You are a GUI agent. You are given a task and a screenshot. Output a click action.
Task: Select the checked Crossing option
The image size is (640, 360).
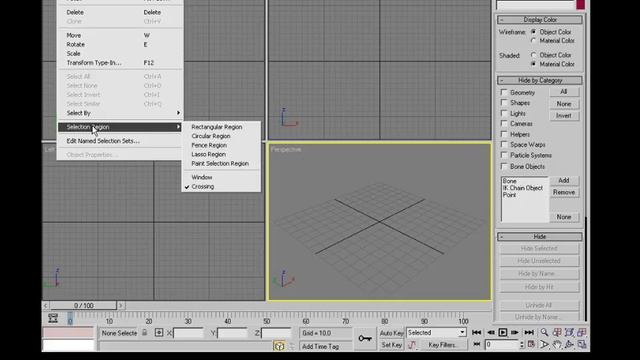[202, 187]
